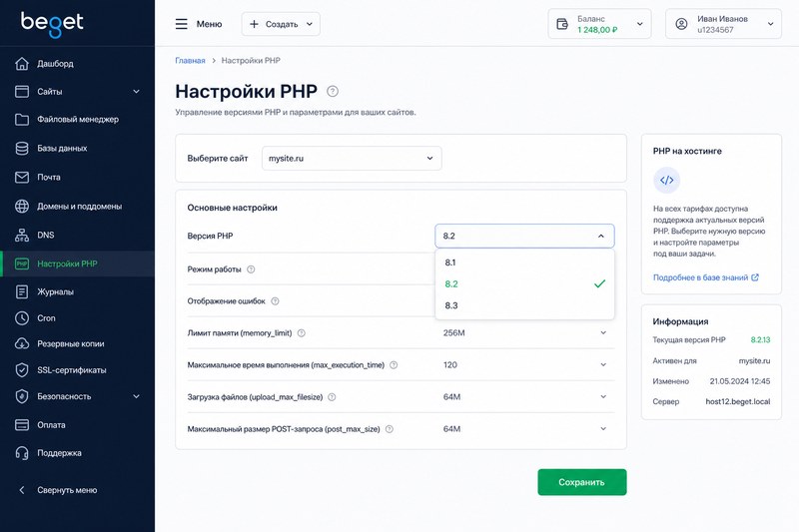The image size is (799, 532).
Task: Click the user avatar icon
Action: 681,24
